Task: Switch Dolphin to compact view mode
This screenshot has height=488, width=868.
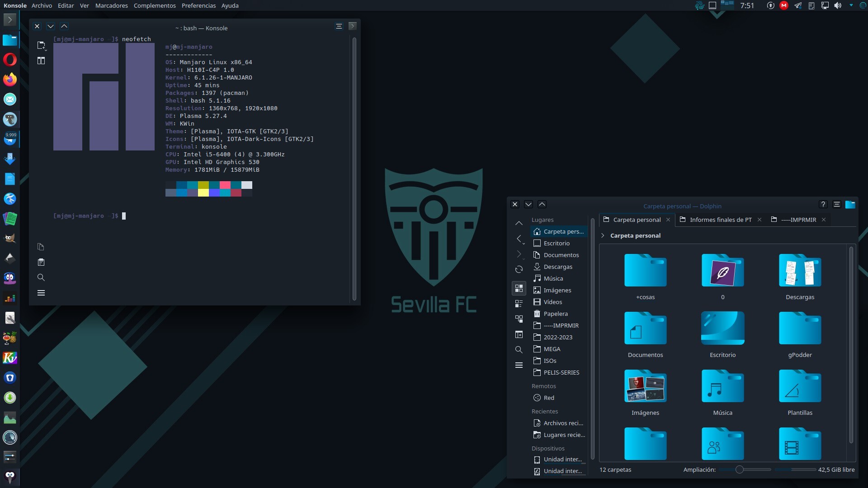Action: [519, 304]
